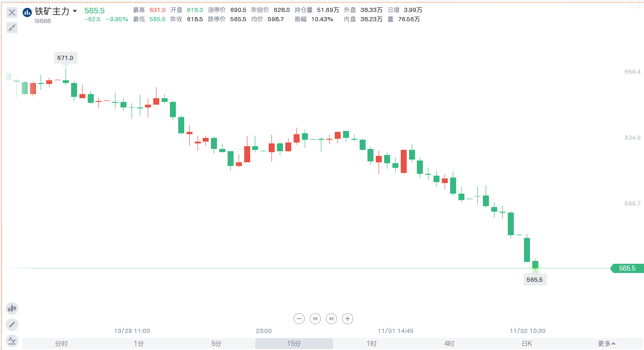
Task: Switch to the 1时 period tab
Action: coord(372,344)
